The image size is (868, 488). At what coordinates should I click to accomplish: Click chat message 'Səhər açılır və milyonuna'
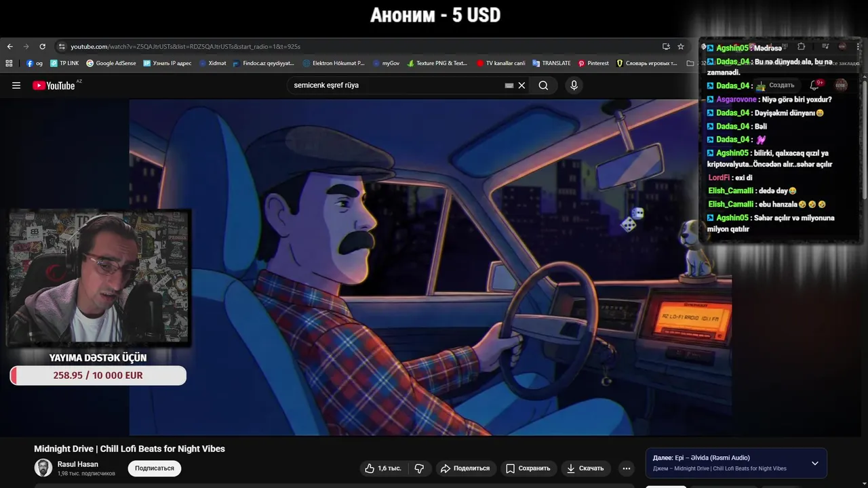(x=771, y=224)
